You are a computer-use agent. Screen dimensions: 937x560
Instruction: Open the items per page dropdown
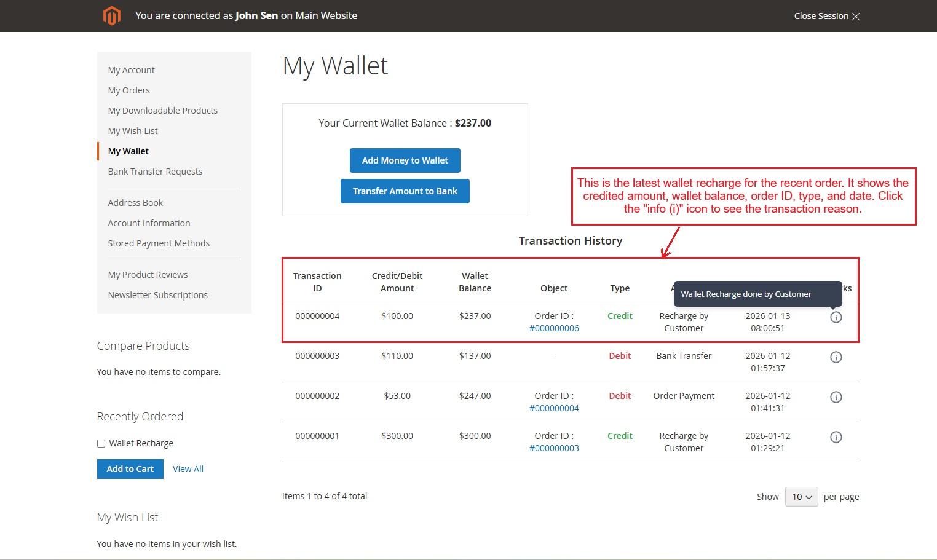pos(801,497)
